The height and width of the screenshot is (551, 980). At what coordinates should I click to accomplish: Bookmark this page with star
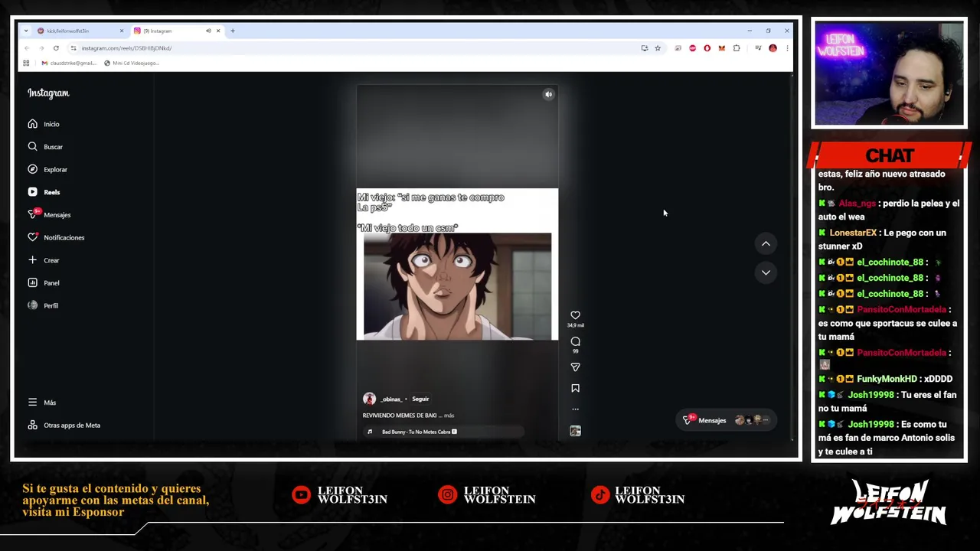(658, 48)
